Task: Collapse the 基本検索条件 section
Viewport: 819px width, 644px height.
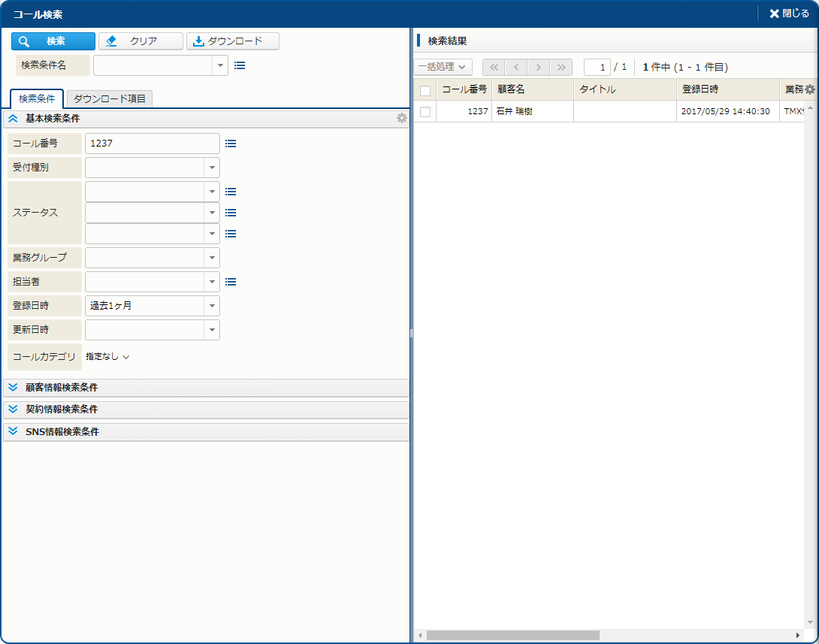Action: (x=13, y=118)
